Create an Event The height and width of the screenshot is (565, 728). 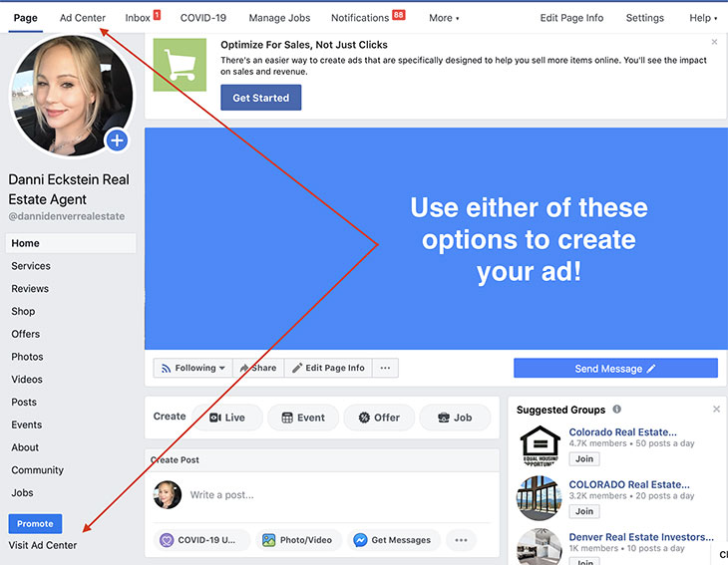pos(303,418)
